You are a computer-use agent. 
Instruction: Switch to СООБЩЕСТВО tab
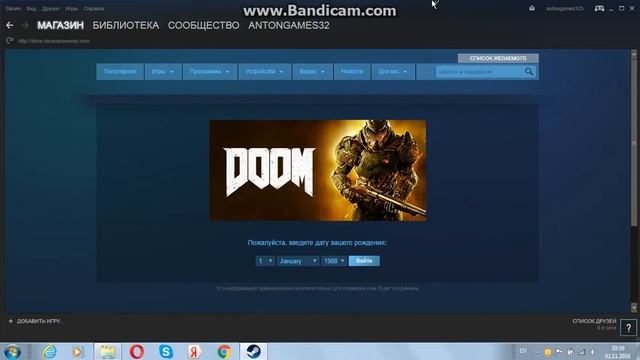(204, 25)
